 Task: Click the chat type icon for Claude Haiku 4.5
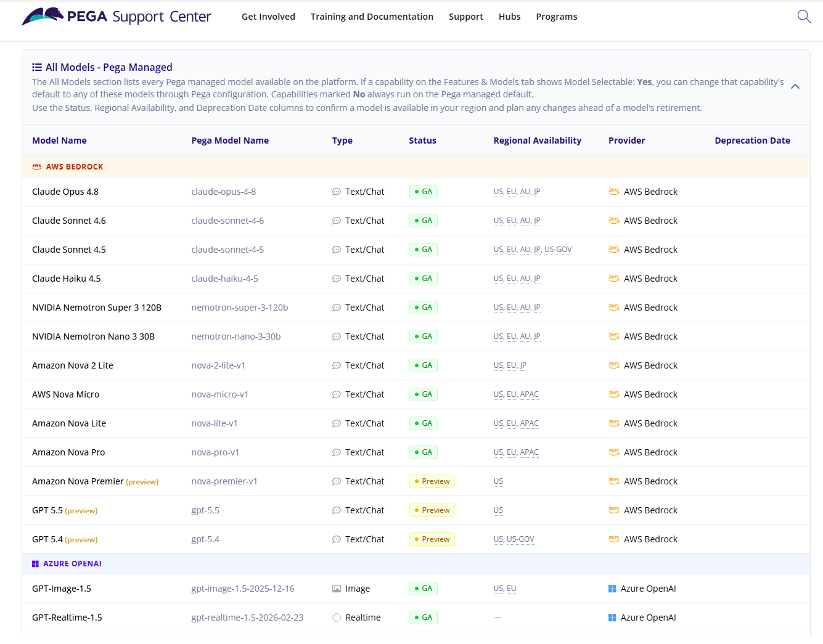(337, 279)
